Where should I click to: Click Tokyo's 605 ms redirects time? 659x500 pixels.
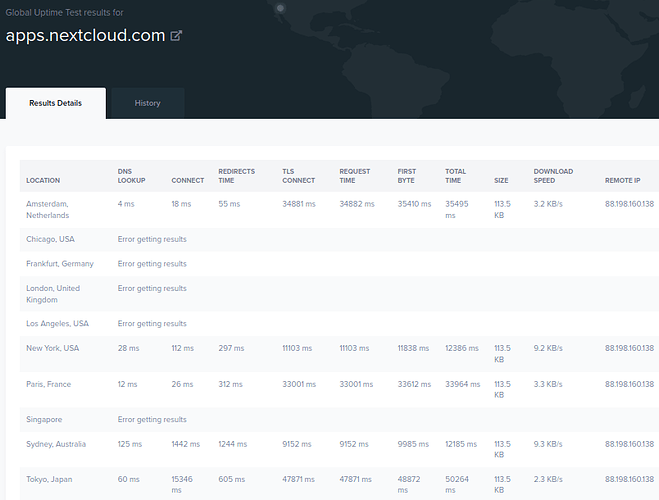coord(232,479)
